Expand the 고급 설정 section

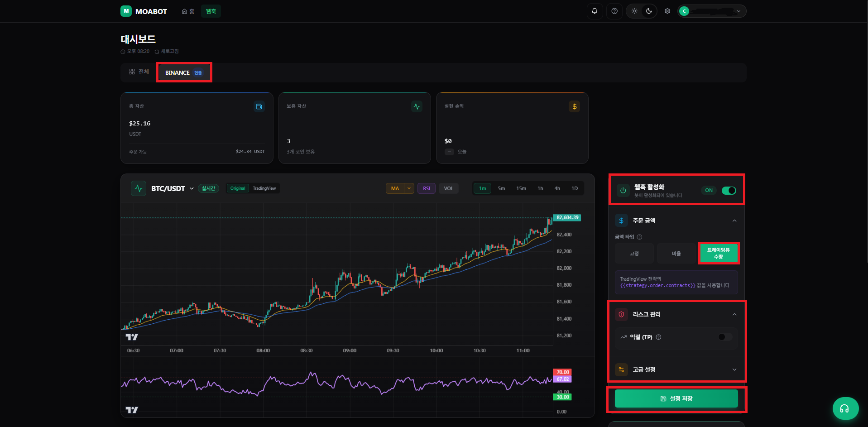pos(734,369)
